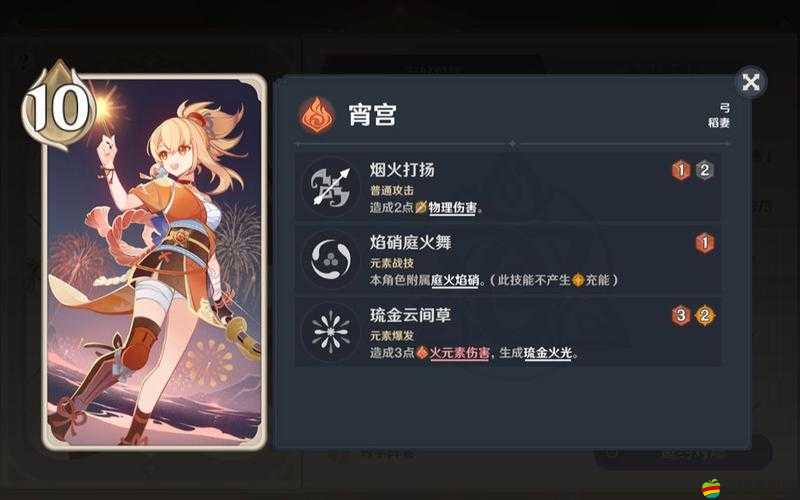Click the pyro cost die on 烟火打扬

click(681, 170)
